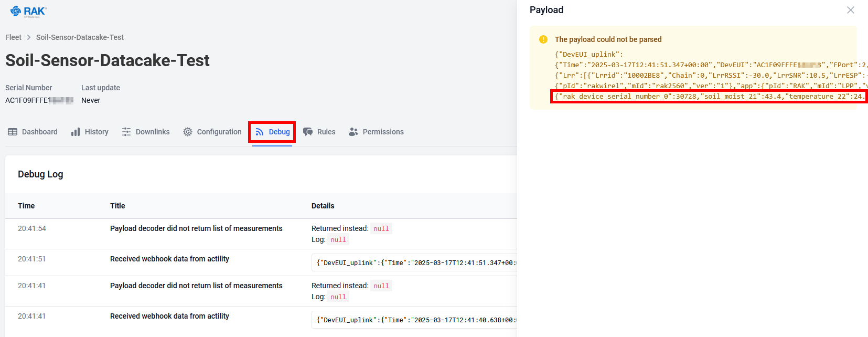
Task: Click the Details column header
Action: 323,206
